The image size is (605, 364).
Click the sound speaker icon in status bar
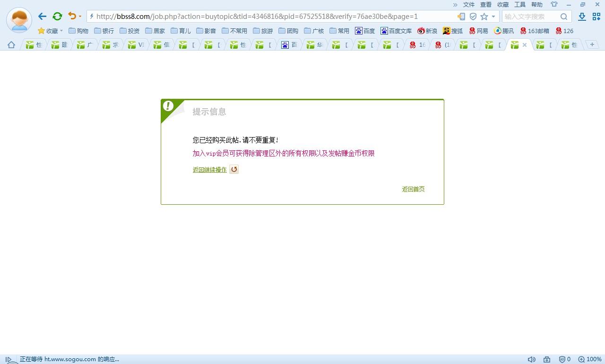point(532,359)
